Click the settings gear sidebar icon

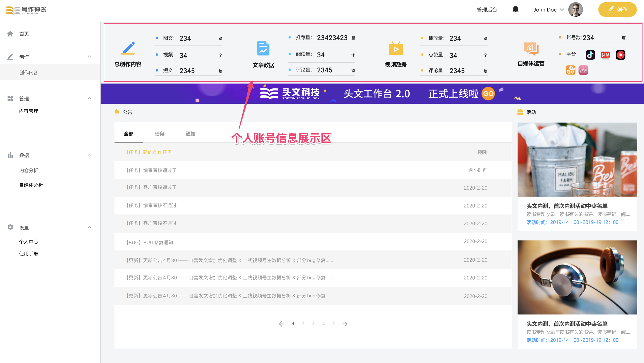10,227
